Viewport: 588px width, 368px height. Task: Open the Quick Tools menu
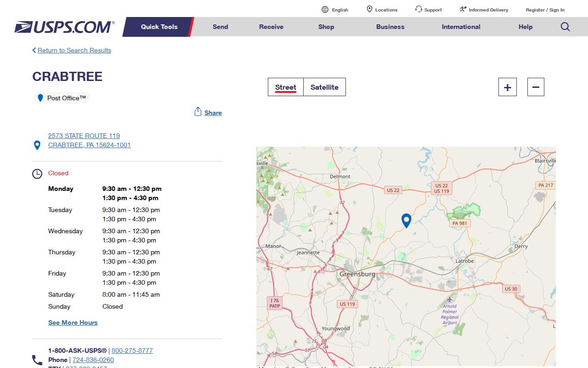coord(159,27)
